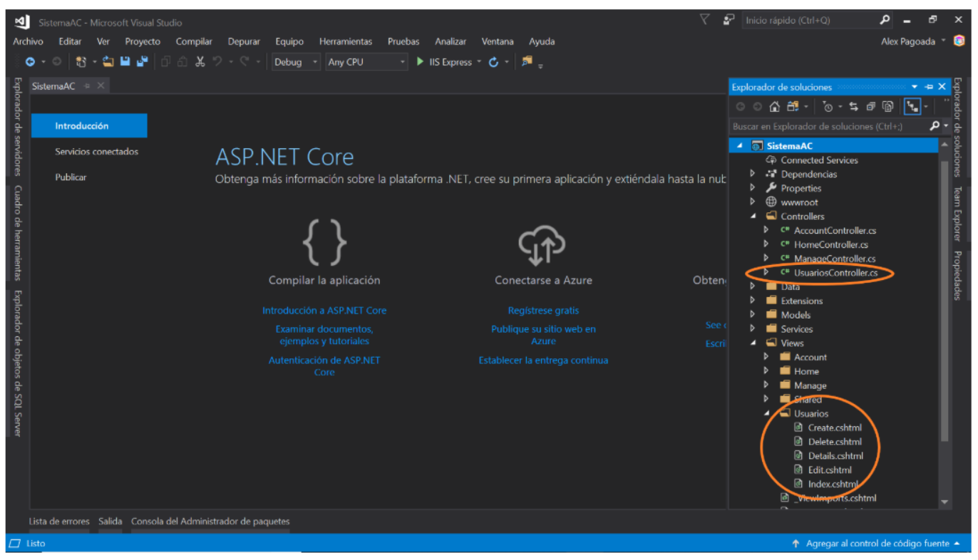Screen dimensions: 978x560
Task: Click the Open File folder icon
Action: tap(108, 62)
